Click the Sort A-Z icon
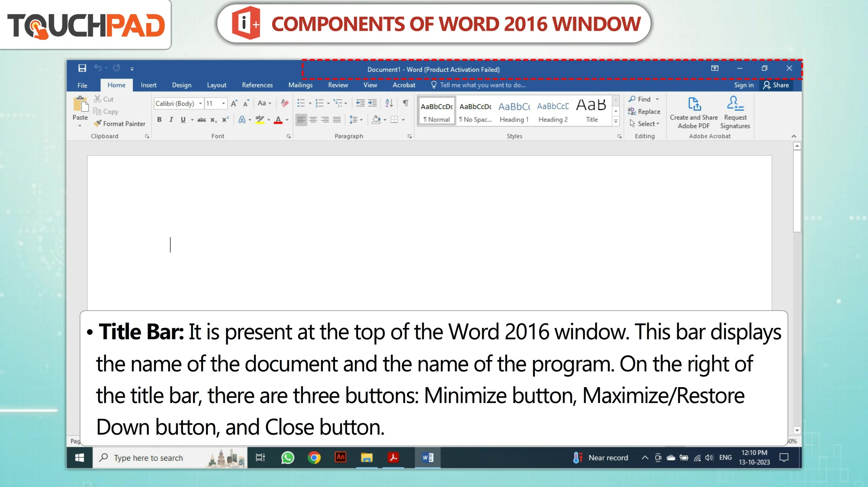Screen dimensions: 868x487 click(x=389, y=103)
